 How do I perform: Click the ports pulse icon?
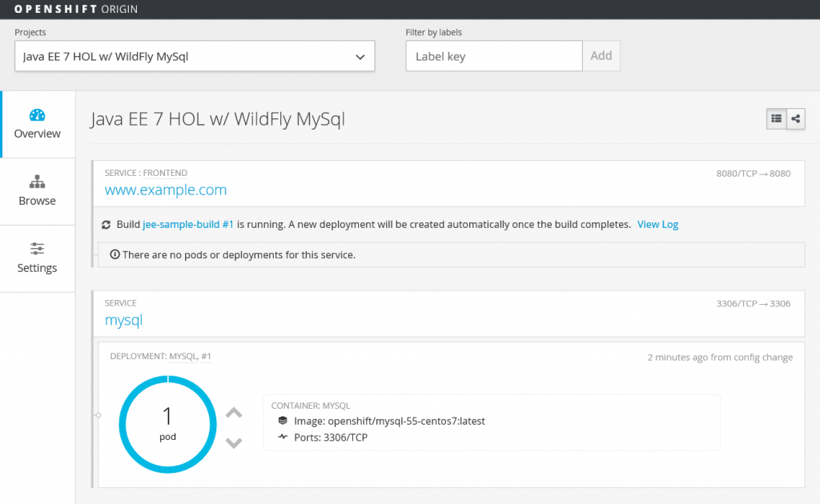point(283,437)
